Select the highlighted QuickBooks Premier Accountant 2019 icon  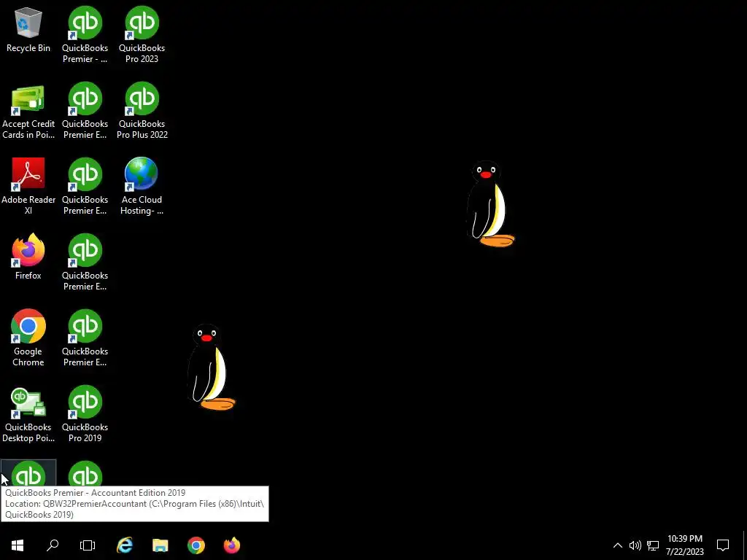pyautogui.click(x=28, y=473)
